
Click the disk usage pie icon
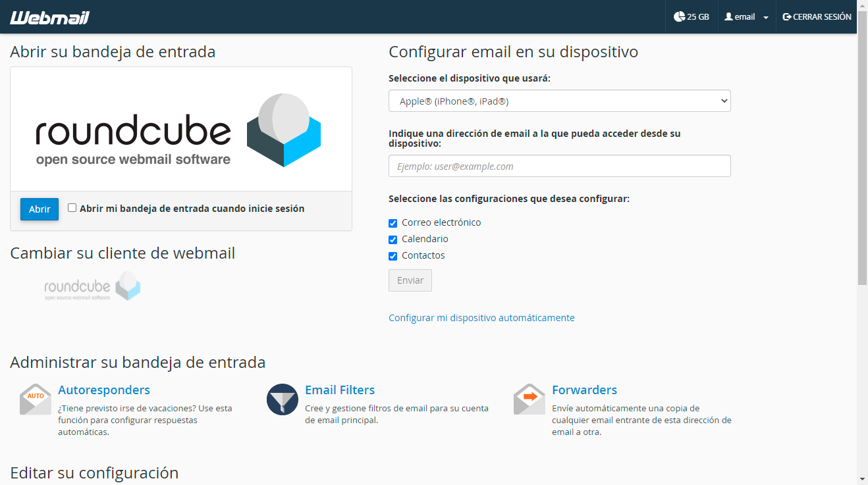tap(679, 16)
